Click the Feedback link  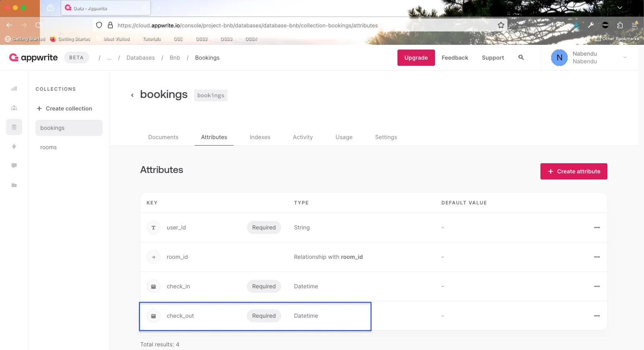[455, 58]
